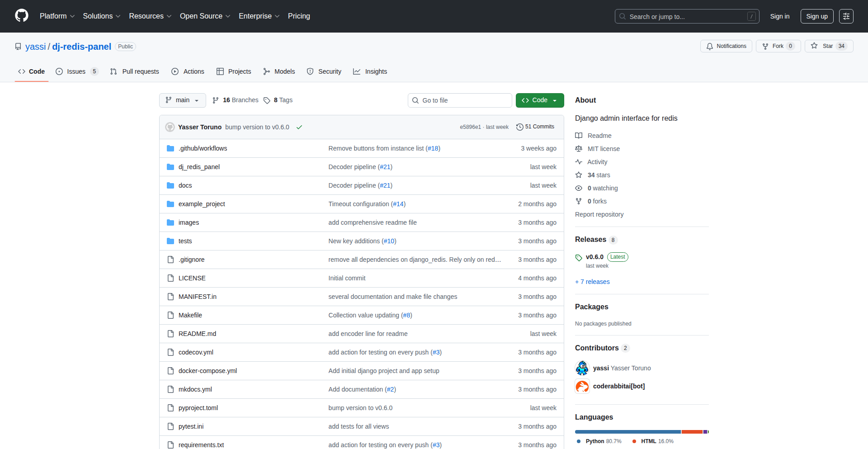Image resolution: width=868 pixels, height=449 pixels.
Task: Open the GitHub home page via the Octocat logo
Action: [x=21, y=16]
